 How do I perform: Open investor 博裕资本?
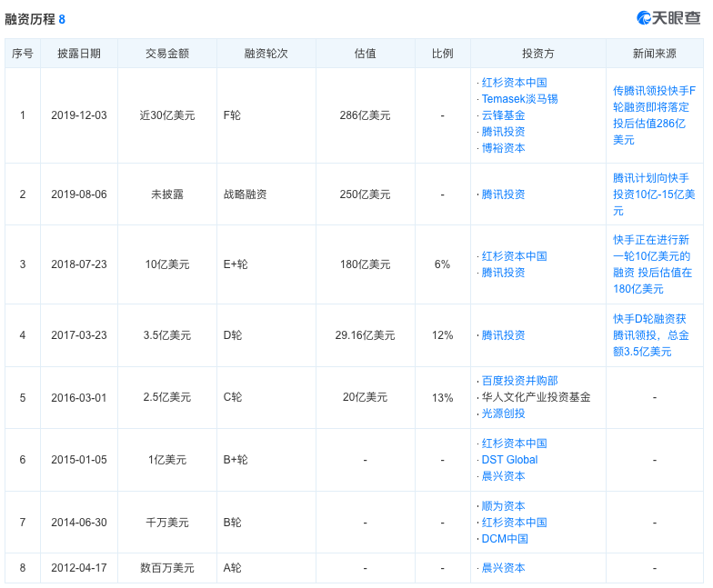coord(503,148)
